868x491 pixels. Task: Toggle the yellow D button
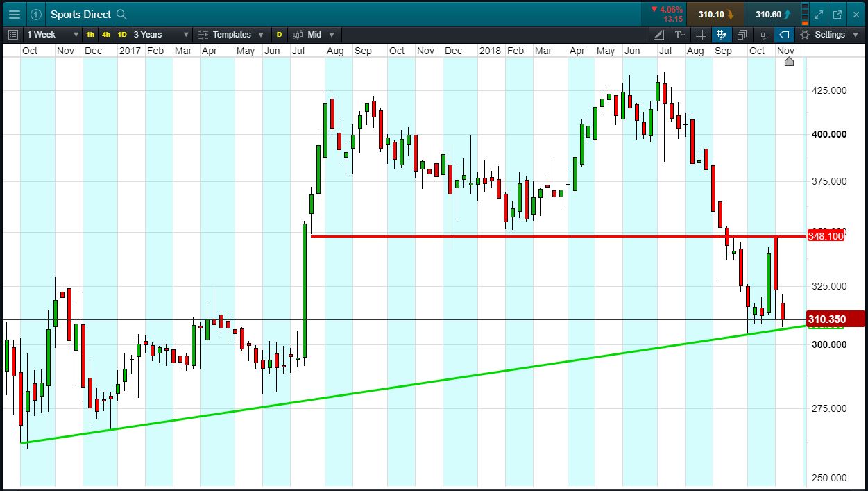tap(279, 35)
